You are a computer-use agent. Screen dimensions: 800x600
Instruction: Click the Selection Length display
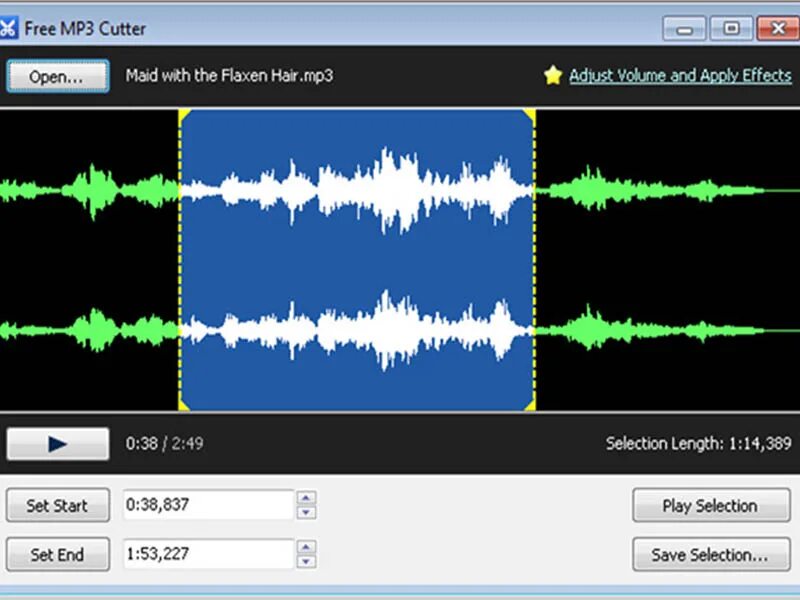point(700,443)
